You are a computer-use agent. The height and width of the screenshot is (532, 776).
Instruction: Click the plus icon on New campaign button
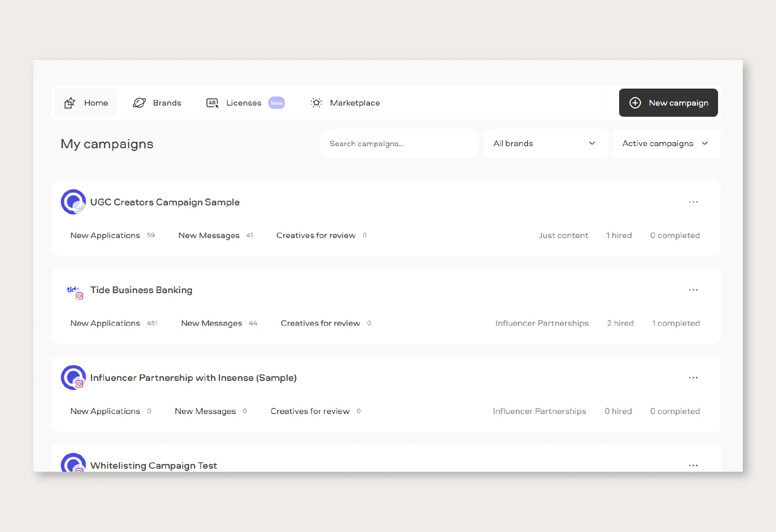635,103
